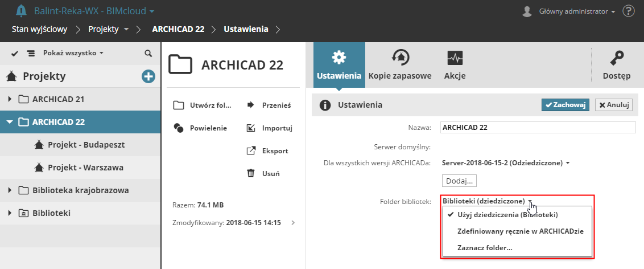Open Projekt - Warszawa
Screen dimensions: 644x269
85,168
